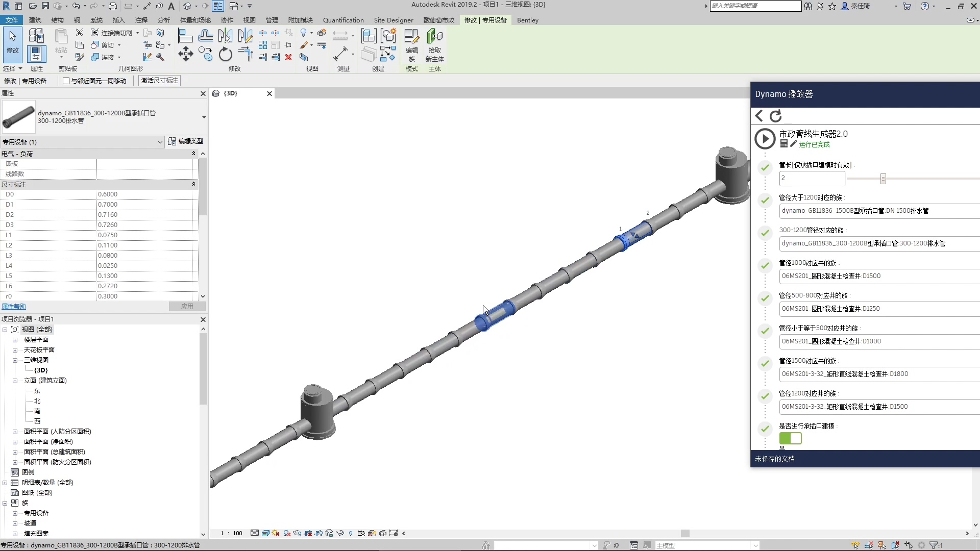Open the Site Designer tab
This screenshot has height=551, width=980.
(393, 20)
